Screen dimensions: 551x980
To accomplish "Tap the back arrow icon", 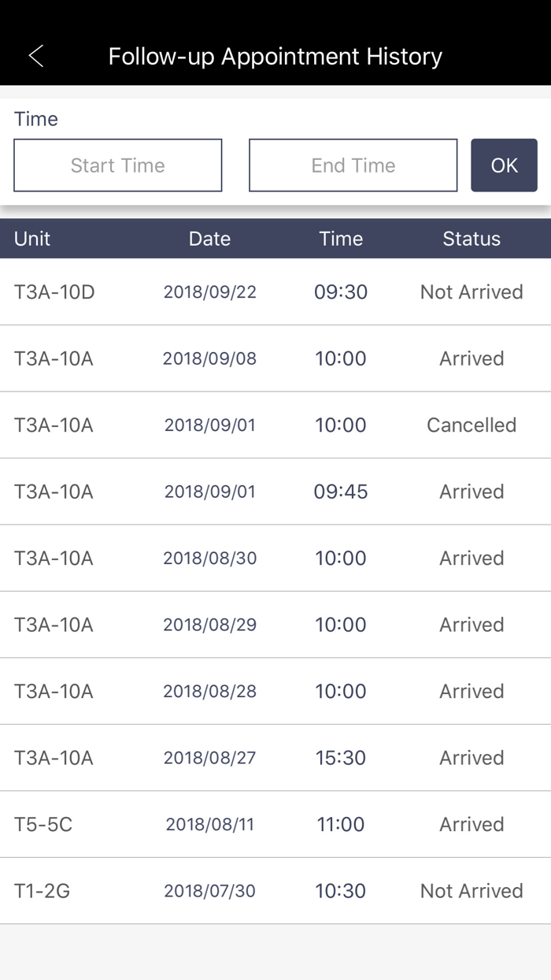I will click(x=35, y=56).
